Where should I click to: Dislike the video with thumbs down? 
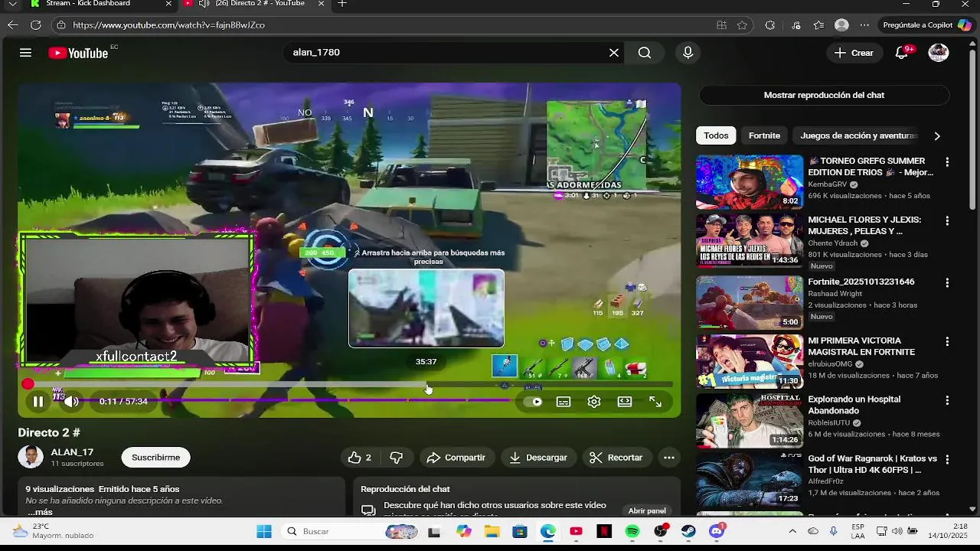pyautogui.click(x=396, y=458)
